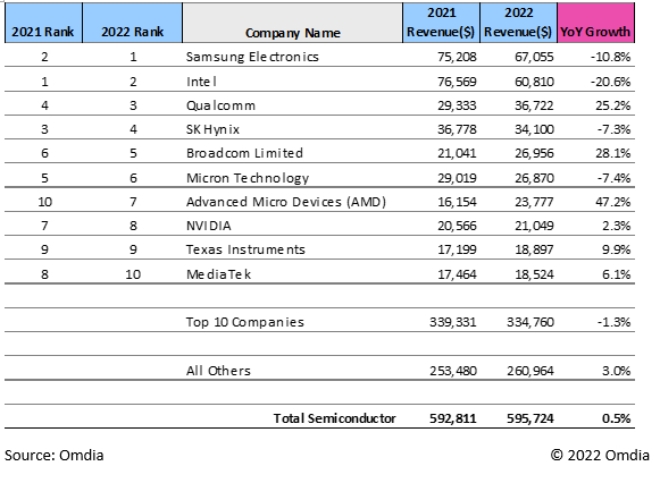Click NVIDIA's 2022 revenue "21,049"

[534, 226]
